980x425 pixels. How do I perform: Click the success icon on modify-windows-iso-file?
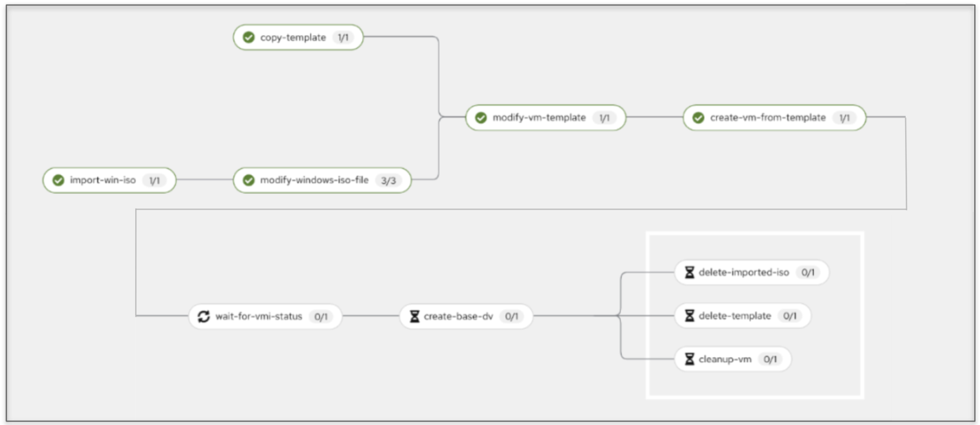(249, 180)
